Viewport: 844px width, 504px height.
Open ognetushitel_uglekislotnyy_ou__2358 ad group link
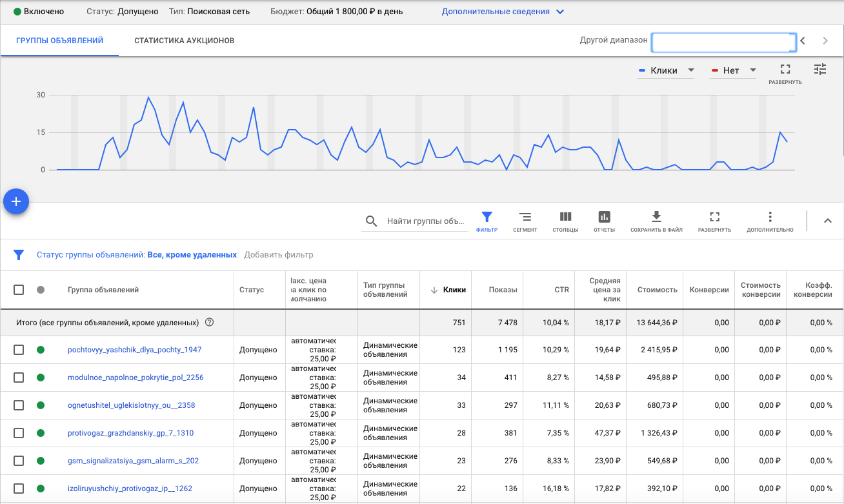(x=131, y=405)
